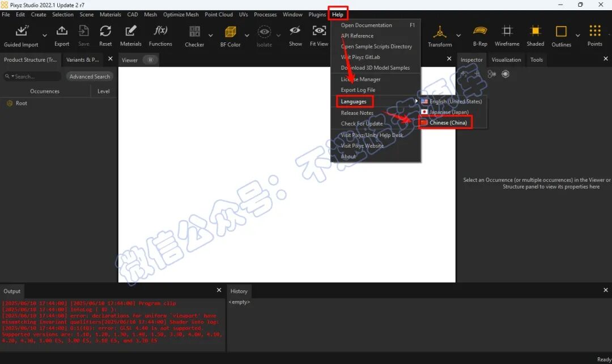Screen dimensions: 612x364
Task: Choose Check For Update entry
Action: tap(362, 123)
